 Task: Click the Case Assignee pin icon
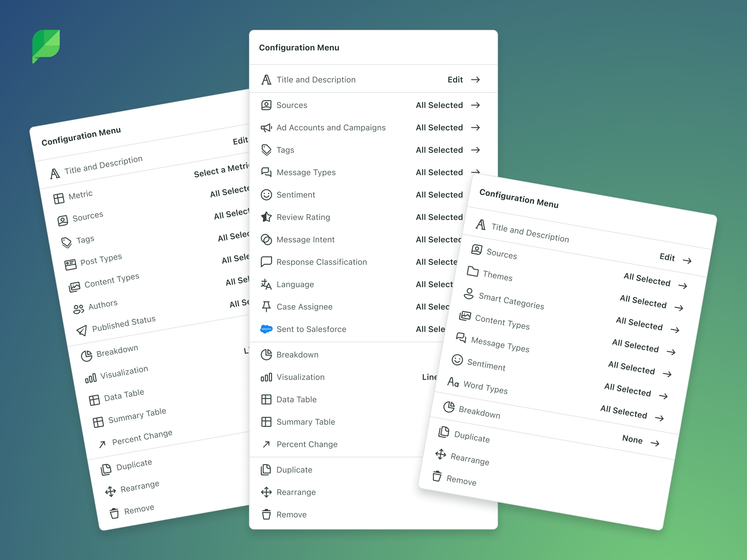coord(266,307)
